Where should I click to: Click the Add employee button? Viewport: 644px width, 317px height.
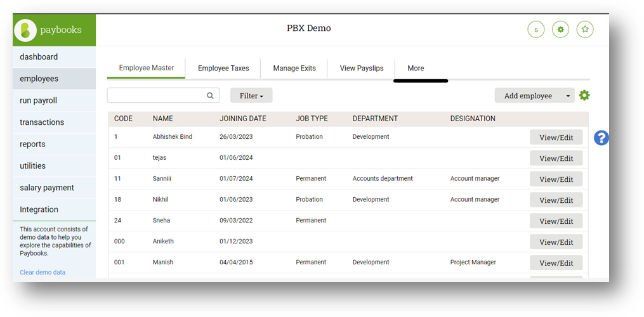point(528,96)
